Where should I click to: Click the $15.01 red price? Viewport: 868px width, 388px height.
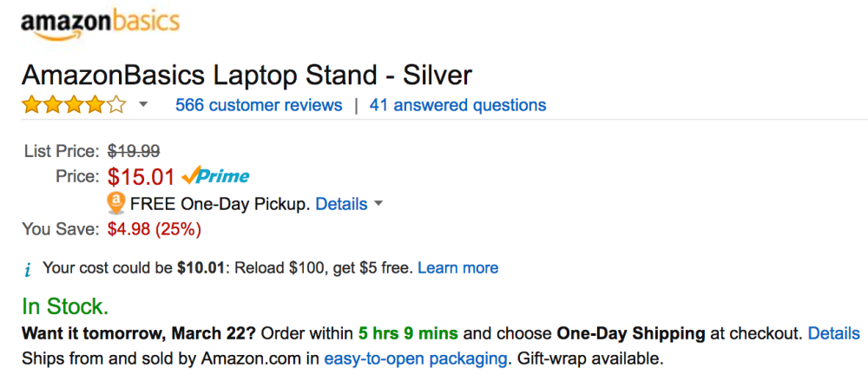[x=142, y=177]
